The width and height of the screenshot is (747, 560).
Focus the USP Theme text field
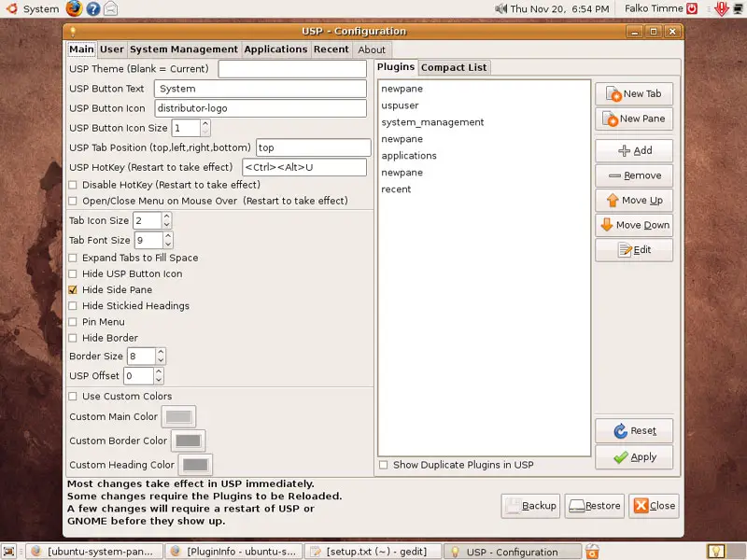tap(292, 69)
